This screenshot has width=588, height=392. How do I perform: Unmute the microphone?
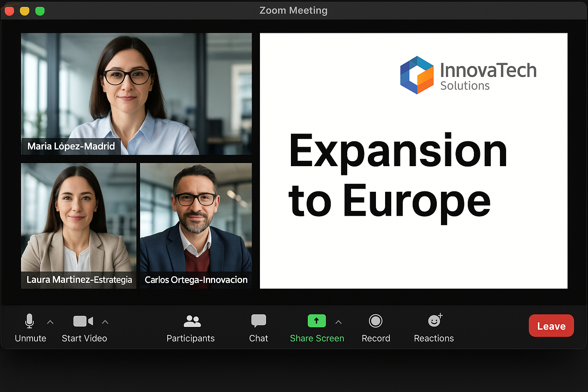point(29,322)
